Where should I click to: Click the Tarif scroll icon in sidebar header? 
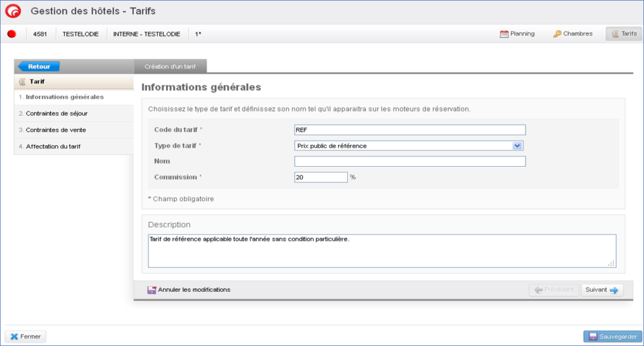pos(23,82)
